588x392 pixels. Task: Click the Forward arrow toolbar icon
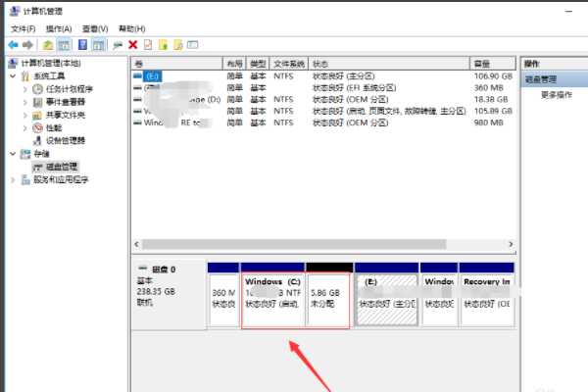coord(26,45)
